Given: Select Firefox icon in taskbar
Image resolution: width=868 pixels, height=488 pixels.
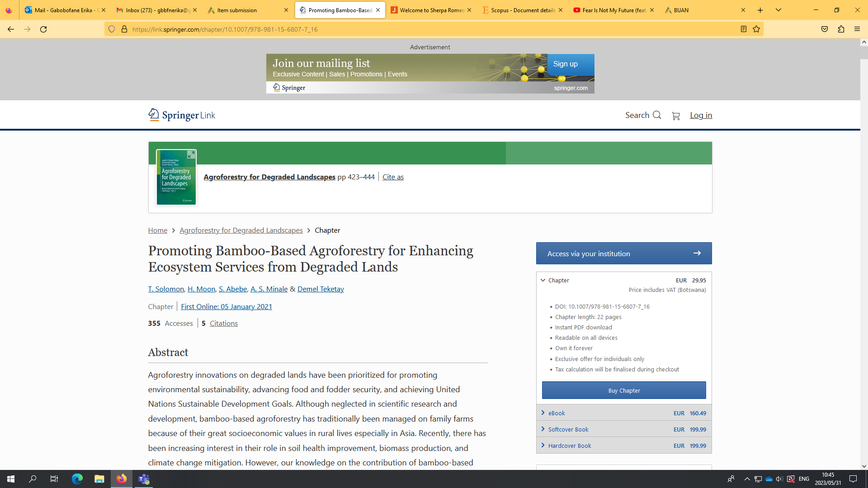Looking at the screenshot, I should (122, 479).
